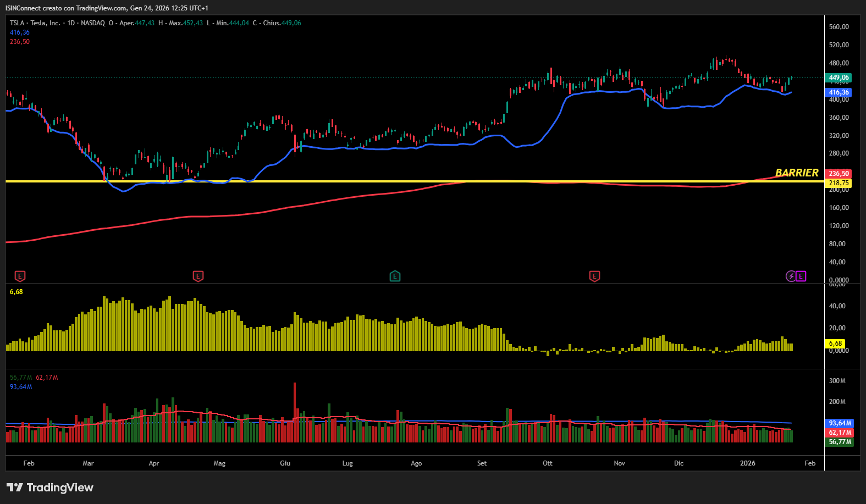Click the blue 416,36 indicator value in legend

coord(20,32)
